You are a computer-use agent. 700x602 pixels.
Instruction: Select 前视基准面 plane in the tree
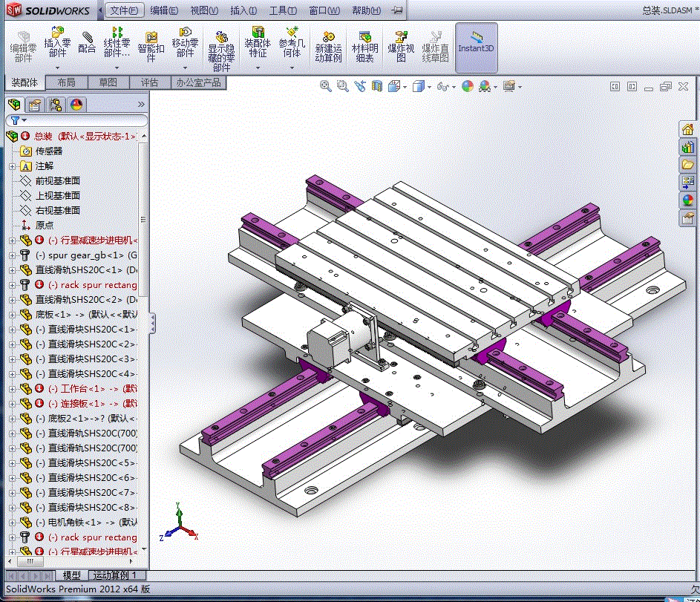(58, 180)
